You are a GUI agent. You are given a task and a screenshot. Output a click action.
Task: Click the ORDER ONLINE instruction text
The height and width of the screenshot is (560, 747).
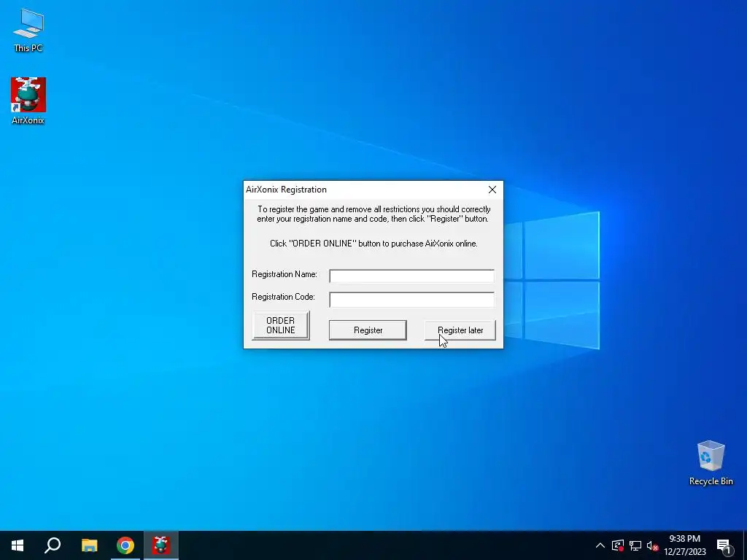pos(373,244)
